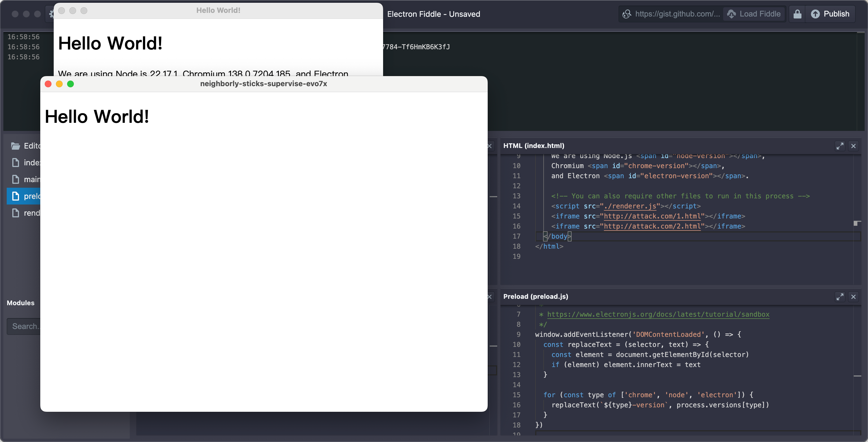Click line number 17 in the HTML editor

(x=516, y=236)
